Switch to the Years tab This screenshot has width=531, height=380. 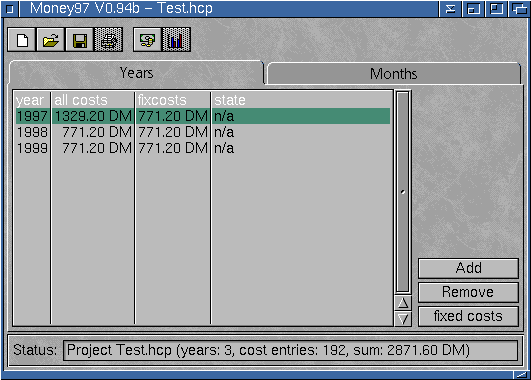point(136,73)
